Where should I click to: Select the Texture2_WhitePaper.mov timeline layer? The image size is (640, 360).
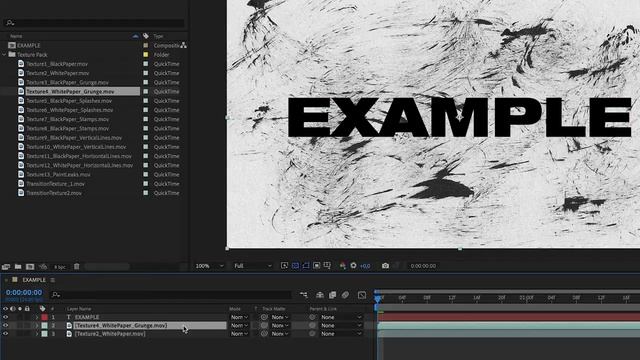point(110,333)
